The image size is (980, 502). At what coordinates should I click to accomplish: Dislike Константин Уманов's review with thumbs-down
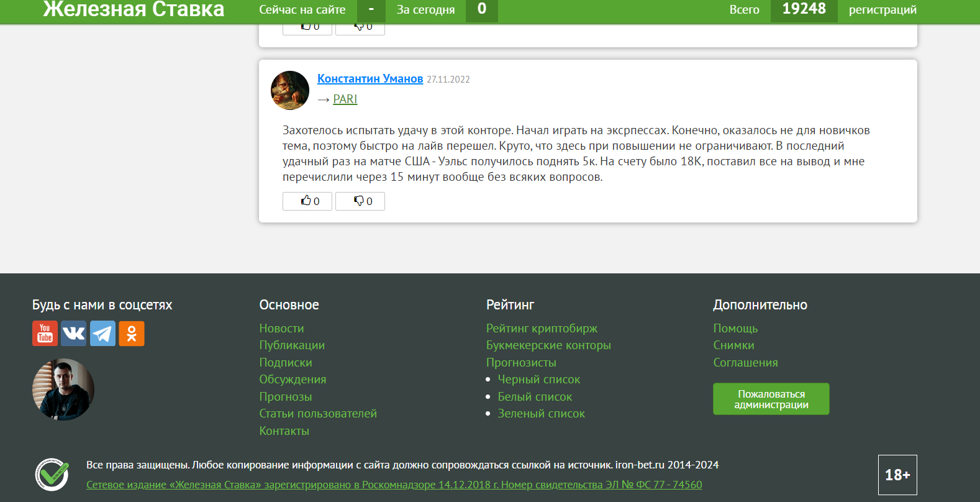[x=360, y=201]
